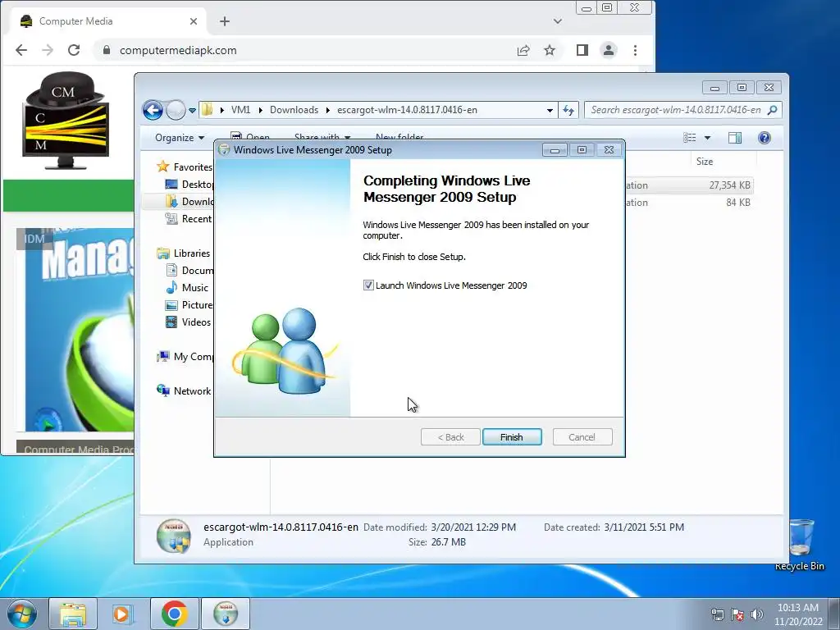Open Windows Media Player from taskbar
The height and width of the screenshot is (630, 840).
pos(123,614)
